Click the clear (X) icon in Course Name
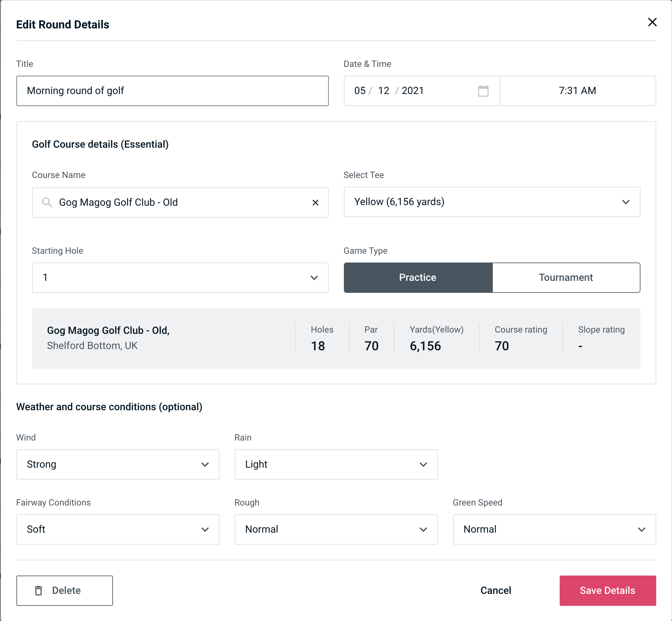This screenshot has width=672, height=621. coord(316,202)
